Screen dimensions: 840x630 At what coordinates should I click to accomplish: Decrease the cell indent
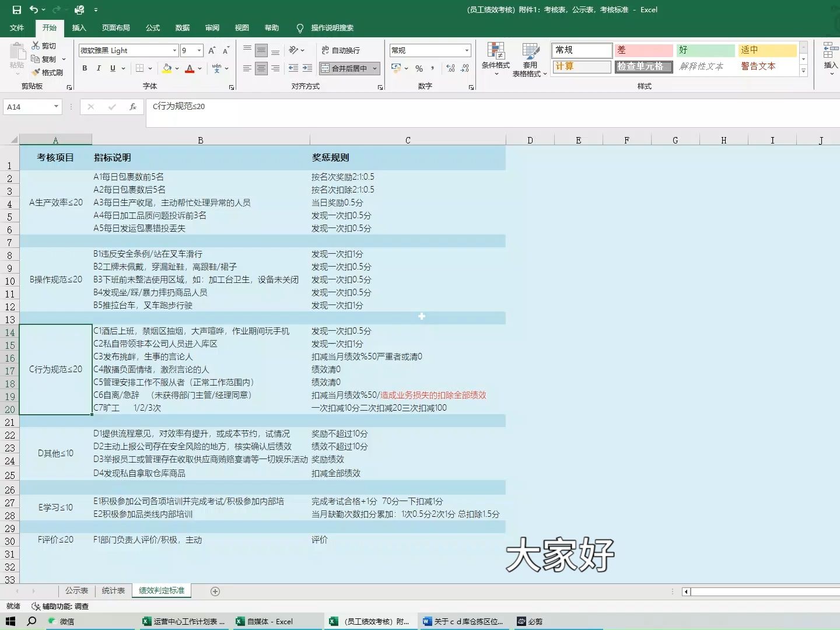[293, 68]
